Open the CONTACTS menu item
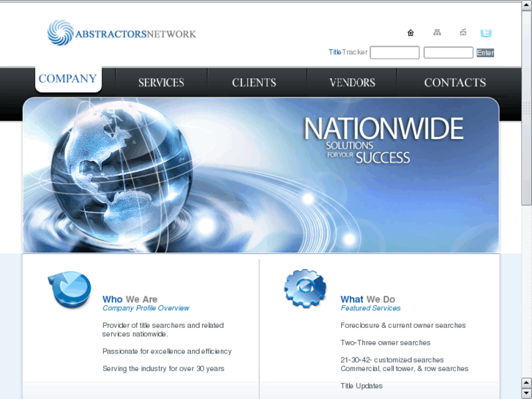 [455, 83]
